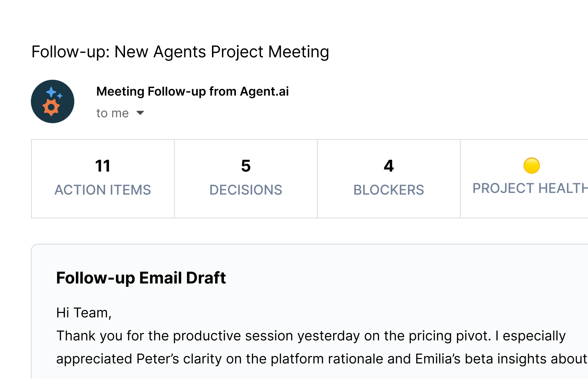The height and width of the screenshot is (379, 588).
Task: Select the email subject "Follow-up: New Agents Project Meeting"
Action: [x=180, y=52]
